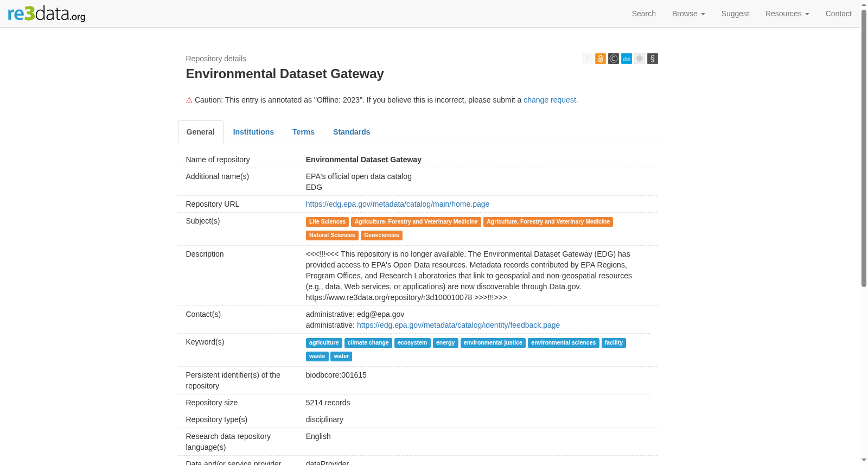Click the page vertical scrollbar thumb
This screenshot has height=465, width=868.
[864, 148]
